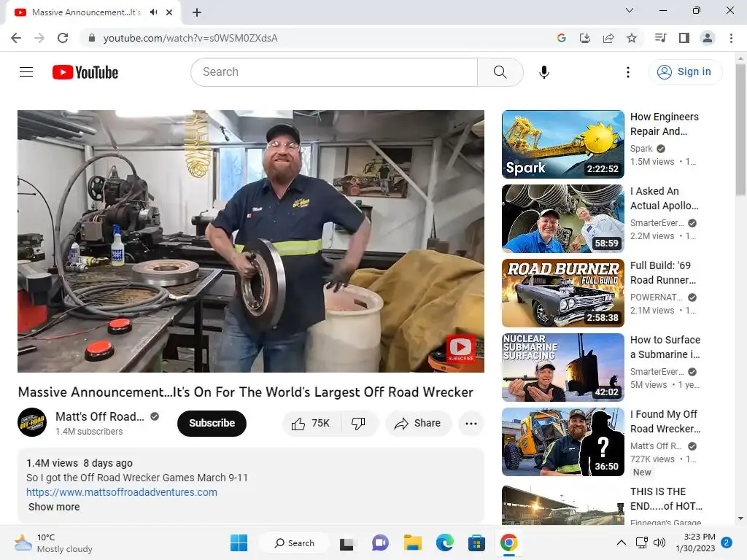Open 'I Found My Off Road Wrecker...' title
The width and height of the screenshot is (747, 560).
[665, 421]
